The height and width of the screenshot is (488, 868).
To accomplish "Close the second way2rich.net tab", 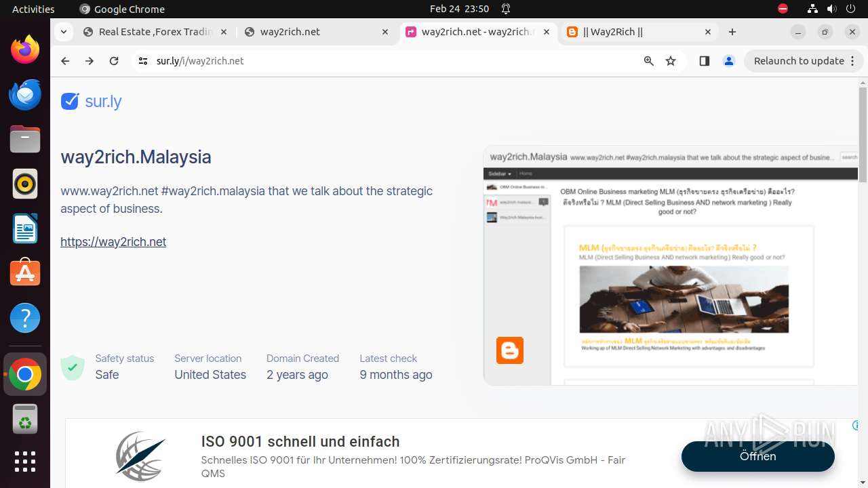I will (385, 32).
